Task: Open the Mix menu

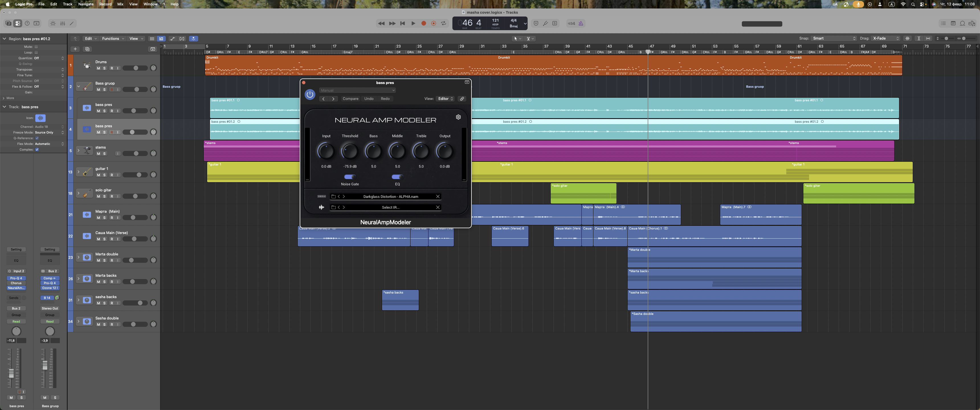Action: pos(120,4)
